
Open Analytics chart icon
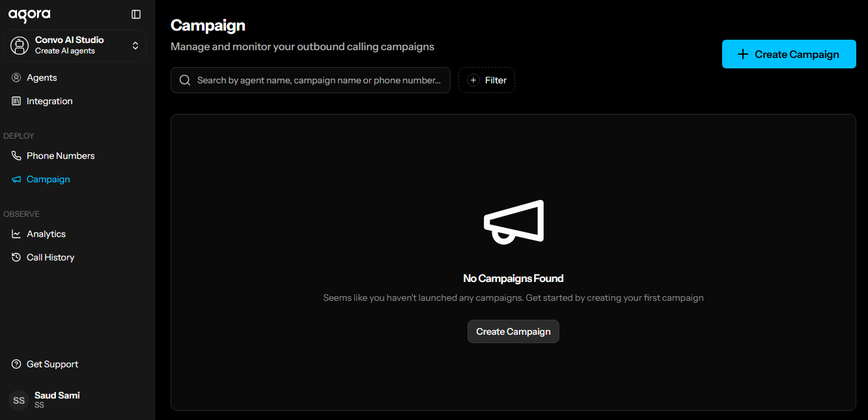[16, 233]
